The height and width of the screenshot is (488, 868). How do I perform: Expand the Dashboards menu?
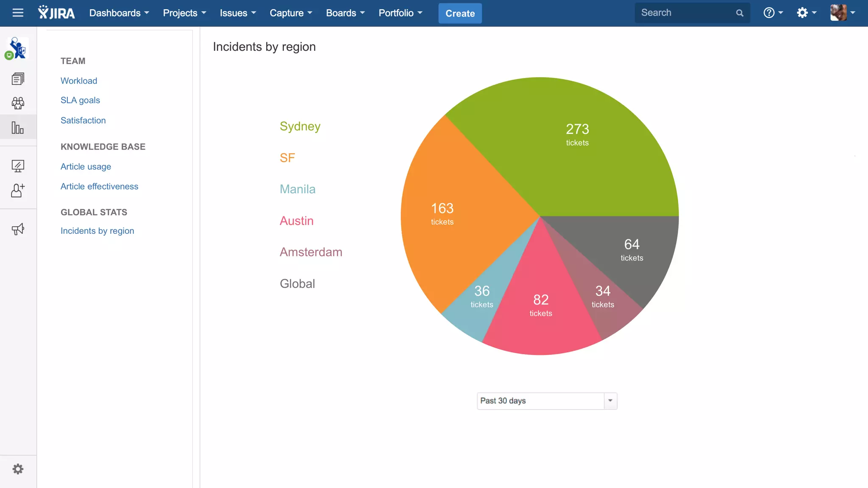(119, 13)
